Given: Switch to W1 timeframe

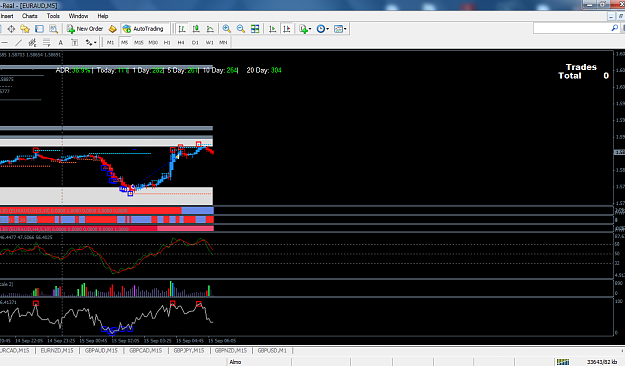Looking at the screenshot, I should 209,42.
